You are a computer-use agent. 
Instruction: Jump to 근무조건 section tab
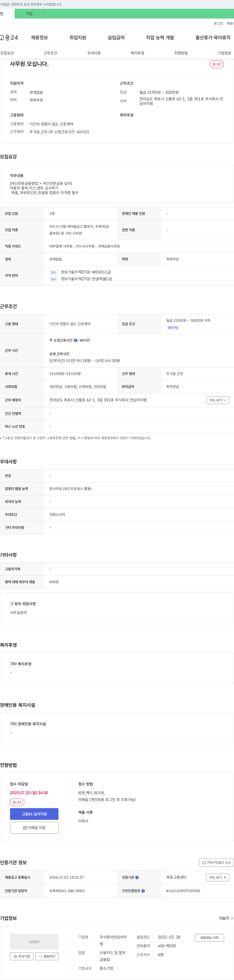[x=50, y=53]
